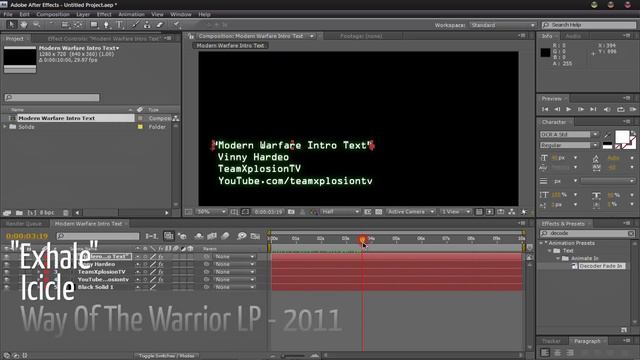
Task: Toggle region of interest in viewer
Action: tap(367, 212)
